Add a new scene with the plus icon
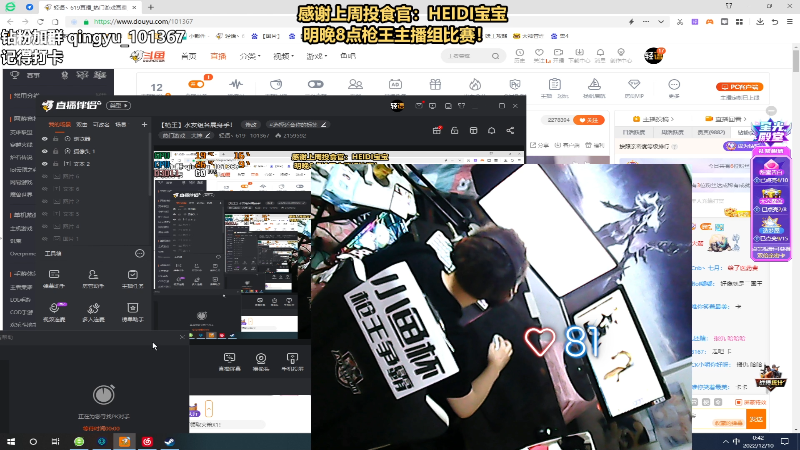The height and width of the screenshot is (450, 800). tap(144, 124)
